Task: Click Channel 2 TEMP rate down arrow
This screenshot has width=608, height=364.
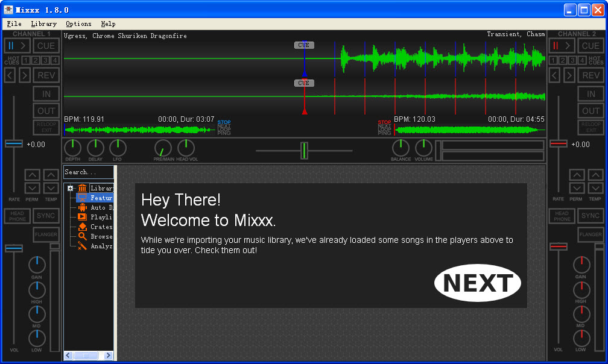Action: [595, 188]
